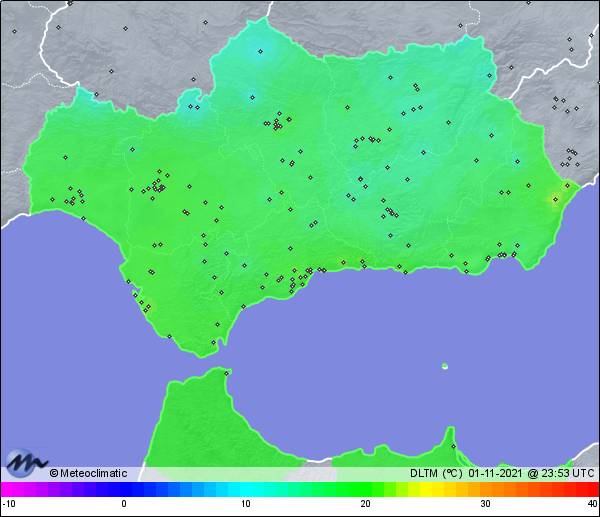Image resolution: width=600 pixels, height=517 pixels.
Task: Click the 23:53 UTC timestamp
Action: [x=567, y=473]
